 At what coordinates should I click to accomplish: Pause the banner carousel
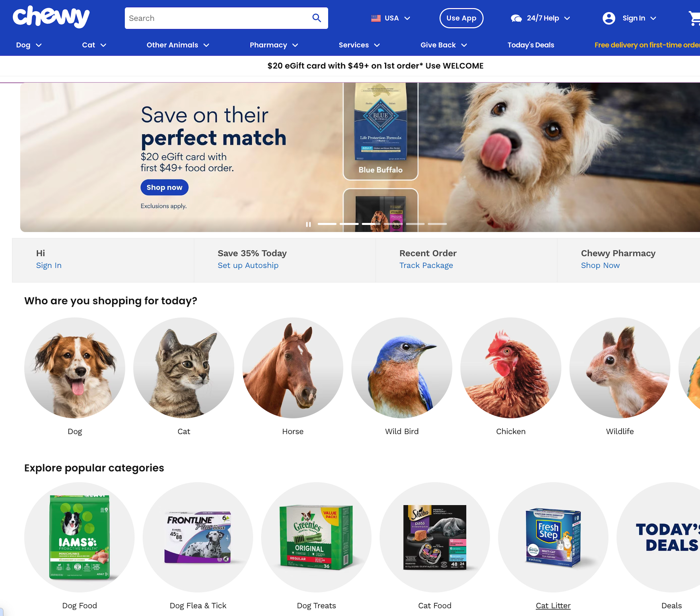click(308, 224)
